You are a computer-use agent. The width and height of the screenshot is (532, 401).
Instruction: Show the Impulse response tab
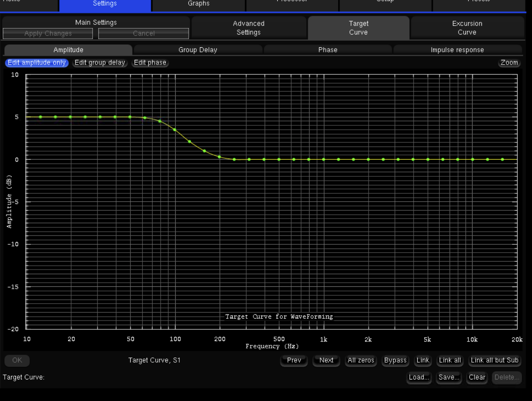pyautogui.click(x=457, y=50)
